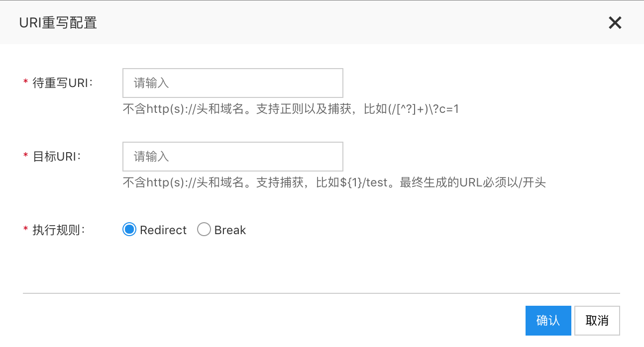Click the divider line above the buttons
This screenshot has width=644, height=347.
[322, 293]
